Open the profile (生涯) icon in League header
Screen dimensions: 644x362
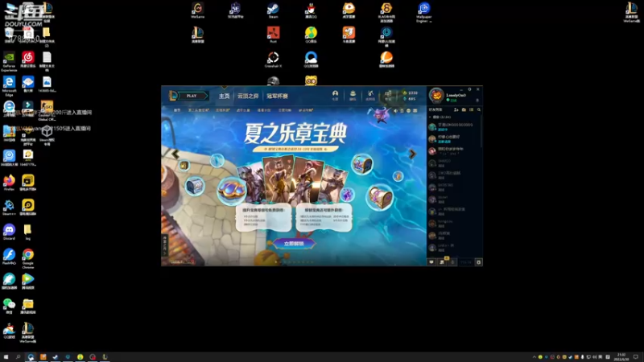[x=335, y=95]
